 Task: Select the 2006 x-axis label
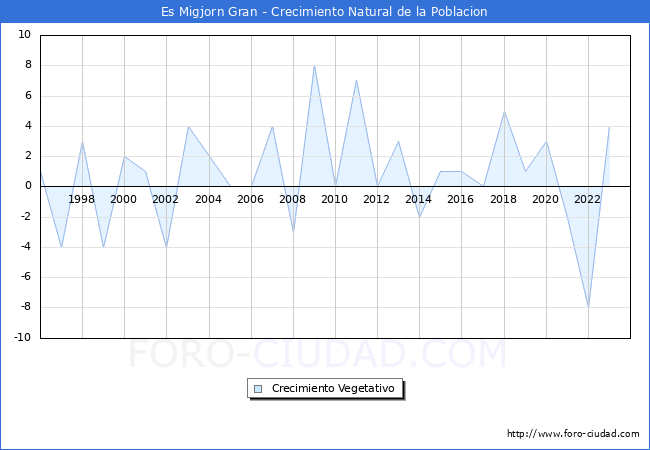(x=250, y=200)
